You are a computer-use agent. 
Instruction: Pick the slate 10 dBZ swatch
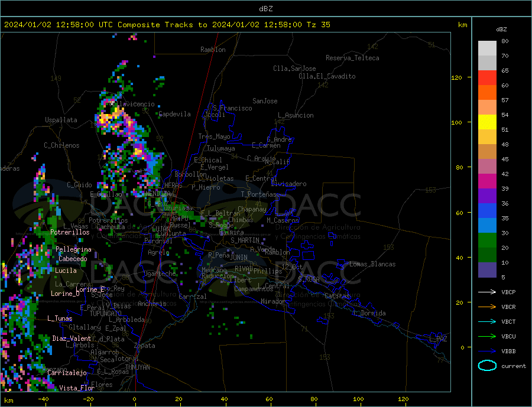coord(487,270)
